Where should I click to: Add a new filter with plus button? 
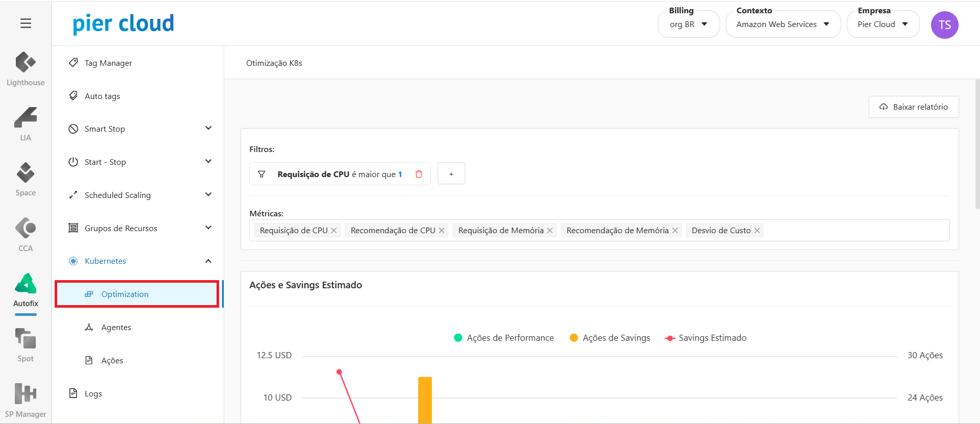(x=451, y=174)
